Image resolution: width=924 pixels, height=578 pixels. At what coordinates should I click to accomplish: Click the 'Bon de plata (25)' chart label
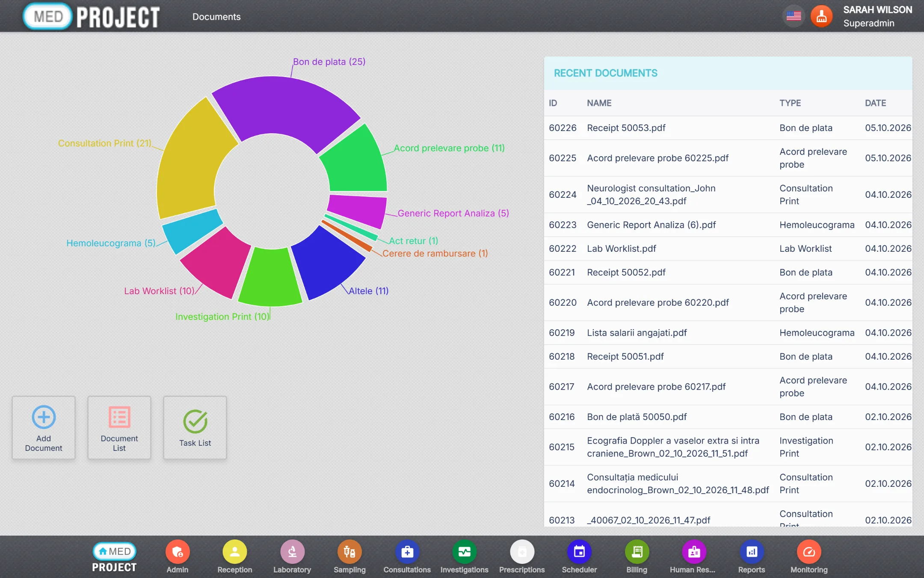click(329, 62)
